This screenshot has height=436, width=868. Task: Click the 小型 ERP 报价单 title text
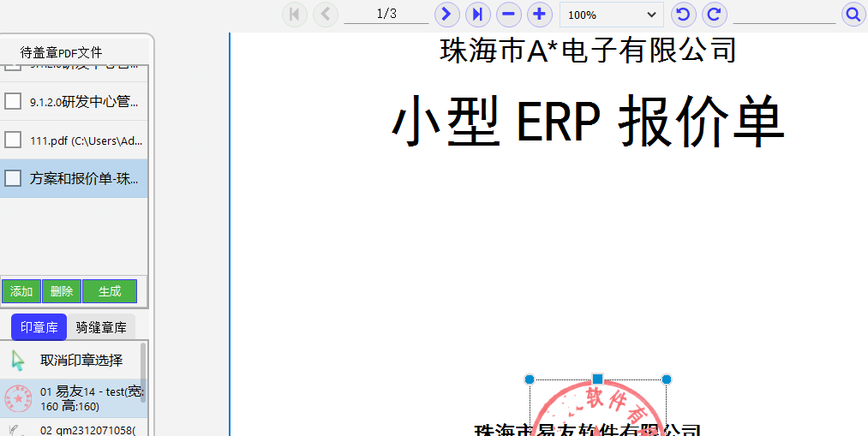point(588,122)
